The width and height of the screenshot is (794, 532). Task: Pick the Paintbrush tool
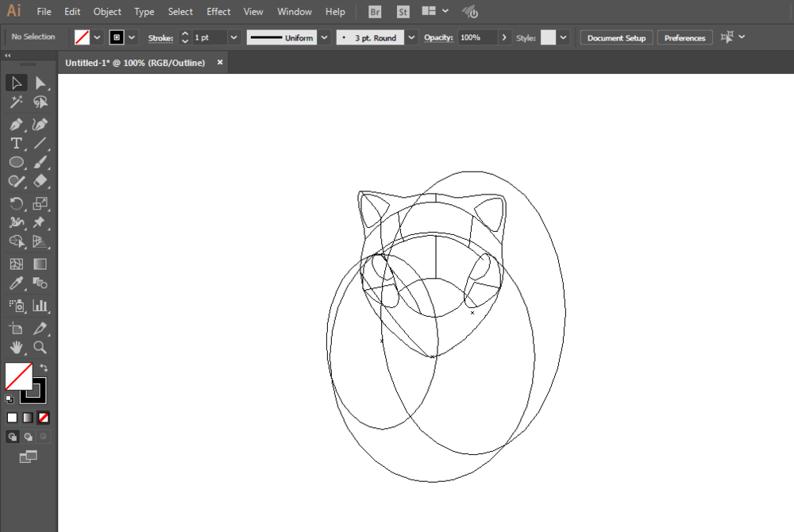pos(40,163)
